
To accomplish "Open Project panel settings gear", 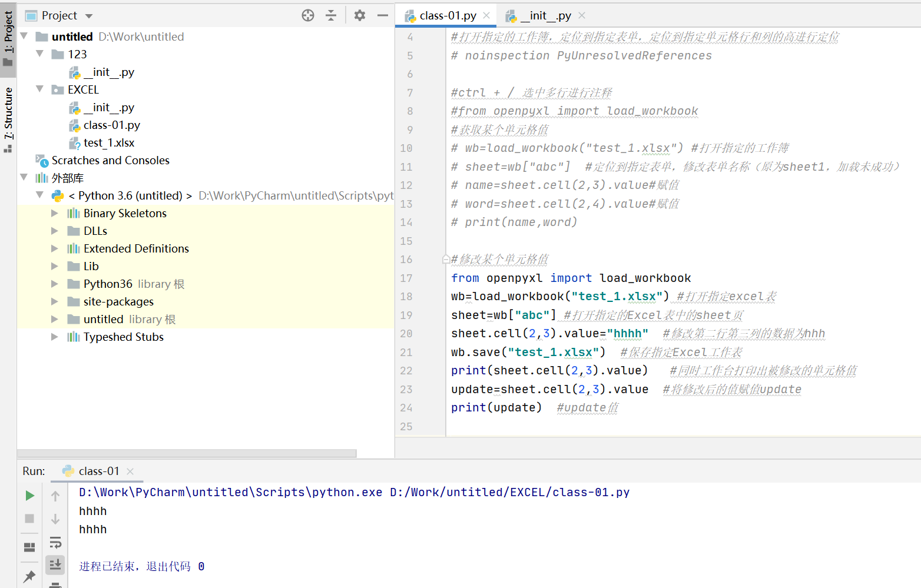I will (360, 16).
